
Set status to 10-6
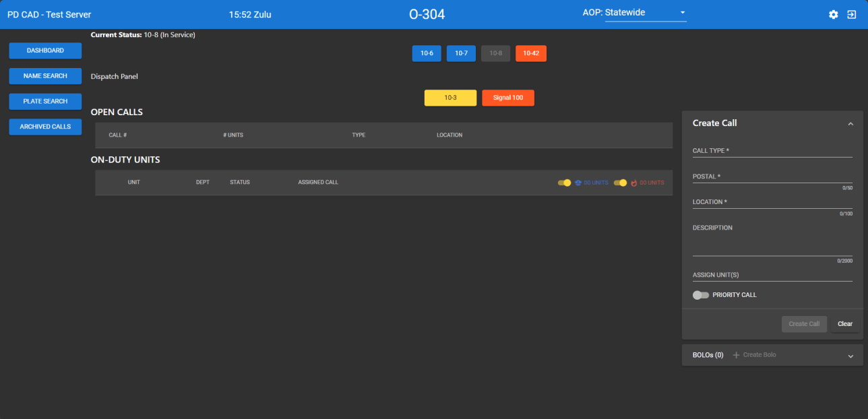(x=426, y=53)
